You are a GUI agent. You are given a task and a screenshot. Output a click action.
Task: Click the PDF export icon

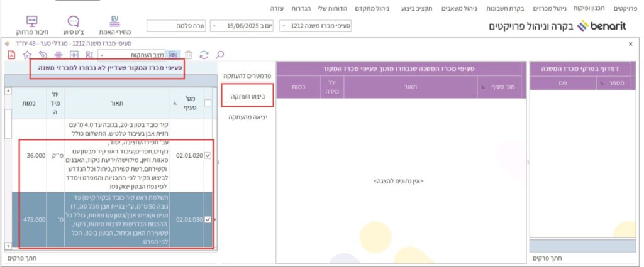tap(11, 55)
